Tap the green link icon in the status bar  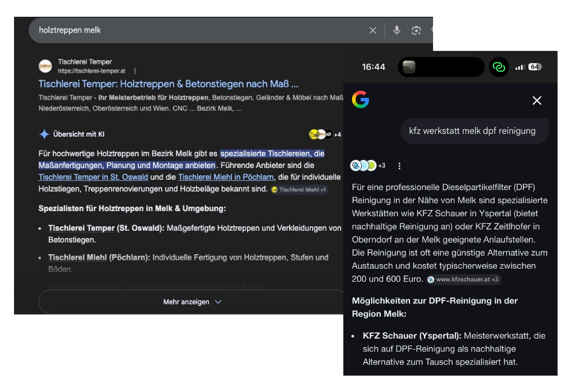(498, 67)
